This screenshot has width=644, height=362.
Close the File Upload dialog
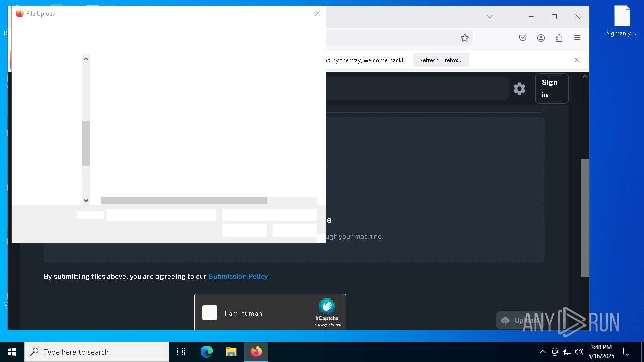(x=317, y=13)
